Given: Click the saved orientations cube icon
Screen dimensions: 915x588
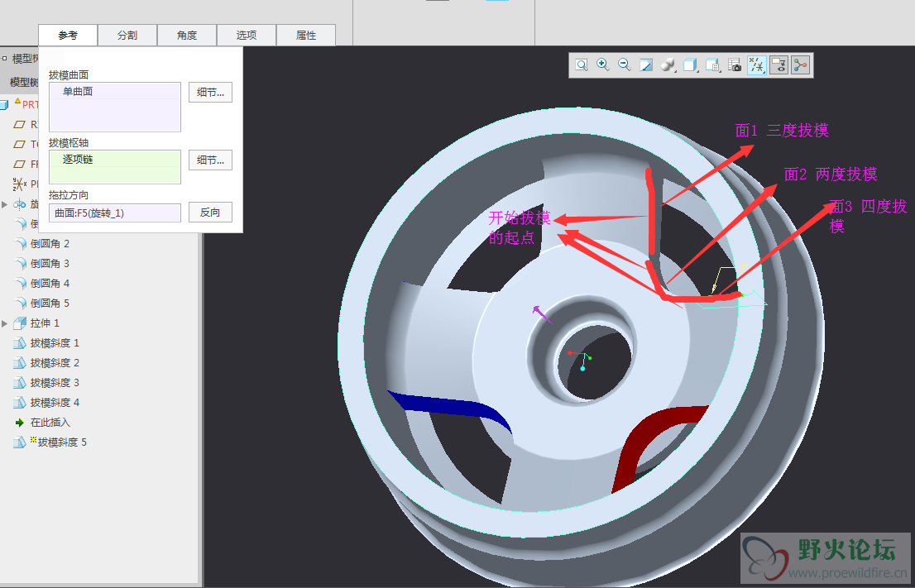Looking at the screenshot, I should click(690, 65).
